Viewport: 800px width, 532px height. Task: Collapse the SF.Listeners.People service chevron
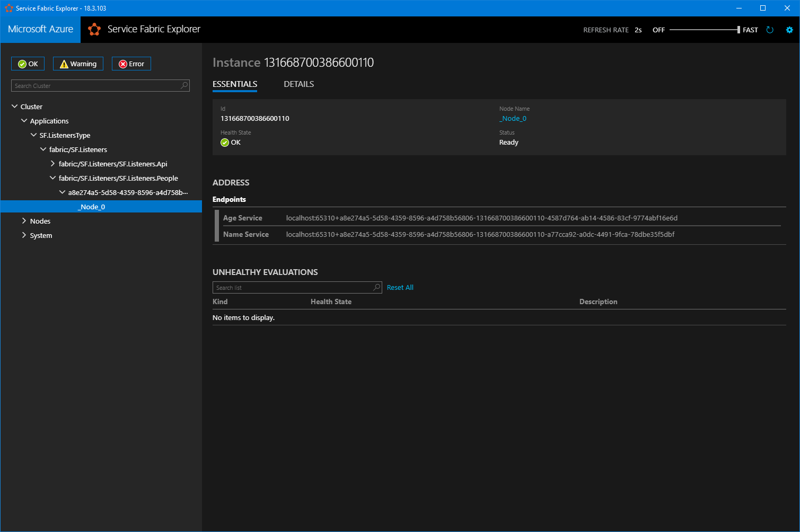click(x=53, y=178)
